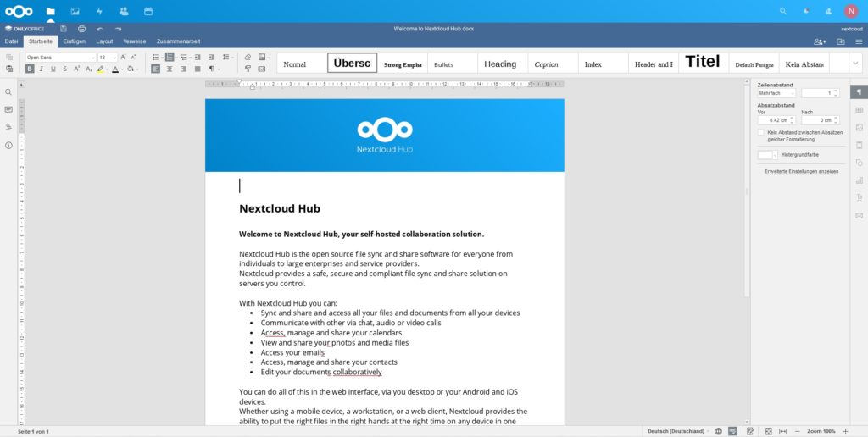This screenshot has height=437, width=868.
Task: Copy selection using the copy icon
Action: [8, 57]
